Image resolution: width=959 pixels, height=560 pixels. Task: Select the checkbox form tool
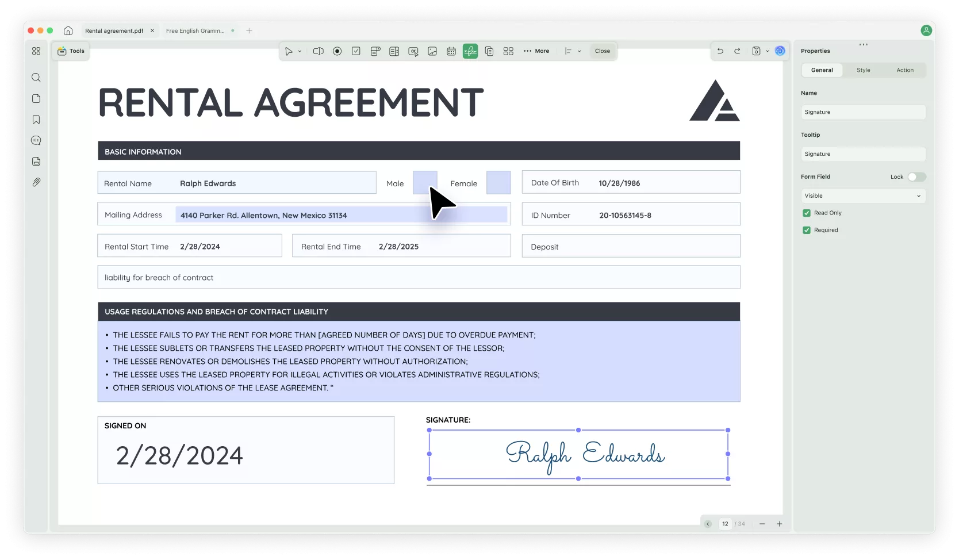click(x=356, y=51)
